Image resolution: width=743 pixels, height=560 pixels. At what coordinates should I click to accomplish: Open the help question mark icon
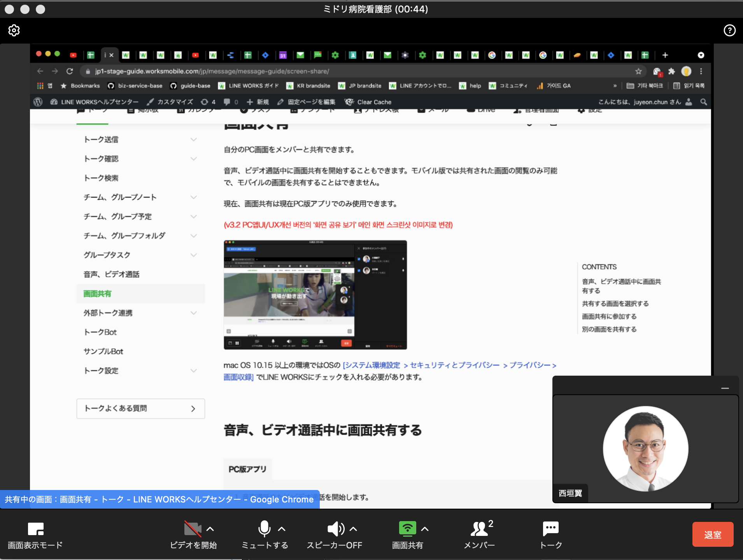coord(729,30)
